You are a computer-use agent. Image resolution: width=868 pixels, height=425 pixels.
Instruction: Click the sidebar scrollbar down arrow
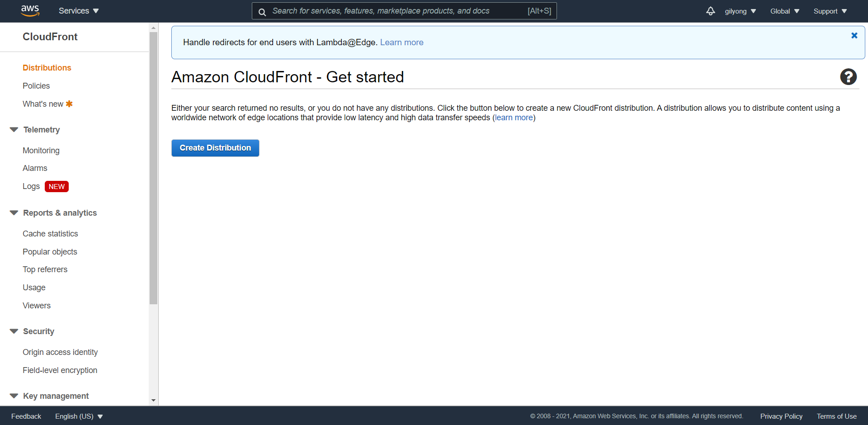tap(153, 400)
